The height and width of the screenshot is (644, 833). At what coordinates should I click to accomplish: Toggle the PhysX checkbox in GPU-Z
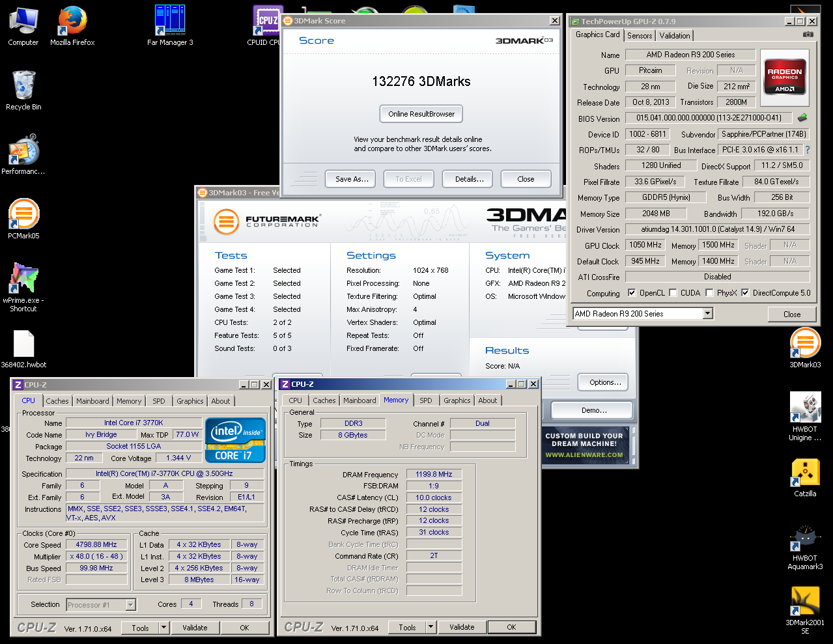tap(709, 293)
